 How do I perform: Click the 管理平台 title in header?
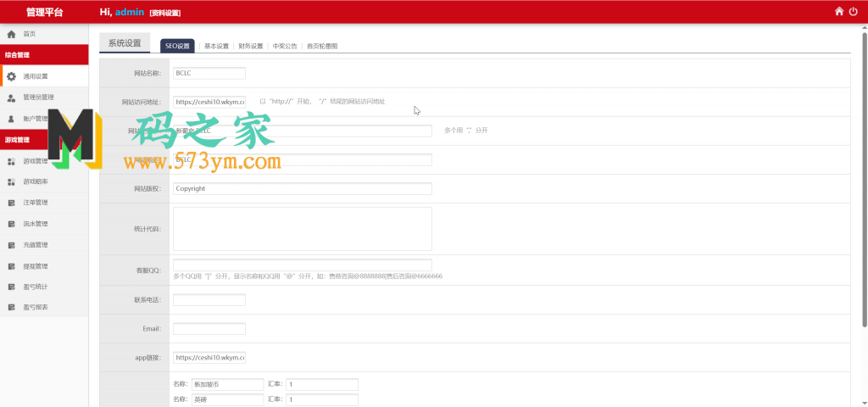pyautogui.click(x=44, y=12)
